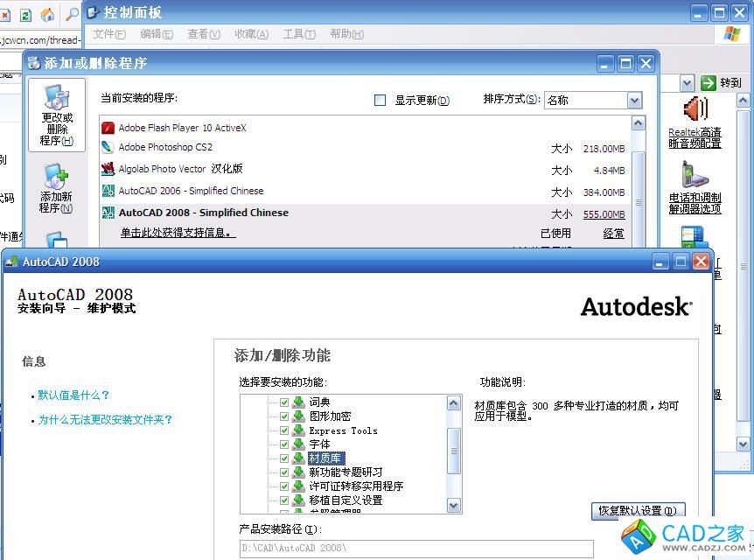
Task: Click the Algolab Photo Vector program icon
Action: point(108,169)
